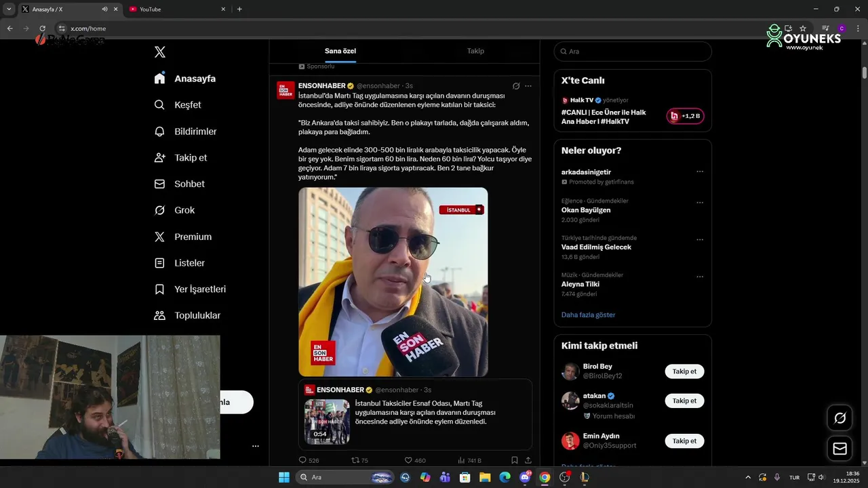Viewport: 868px width, 488px height.
Task: Open a new browser tab
Action: pyautogui.click(x=239, y=9)
